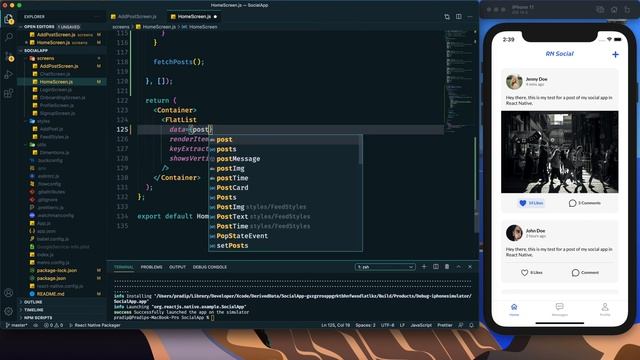Click the errors and warnings count in status bar
The image size is (640, 360).
[x=53, y=325]
